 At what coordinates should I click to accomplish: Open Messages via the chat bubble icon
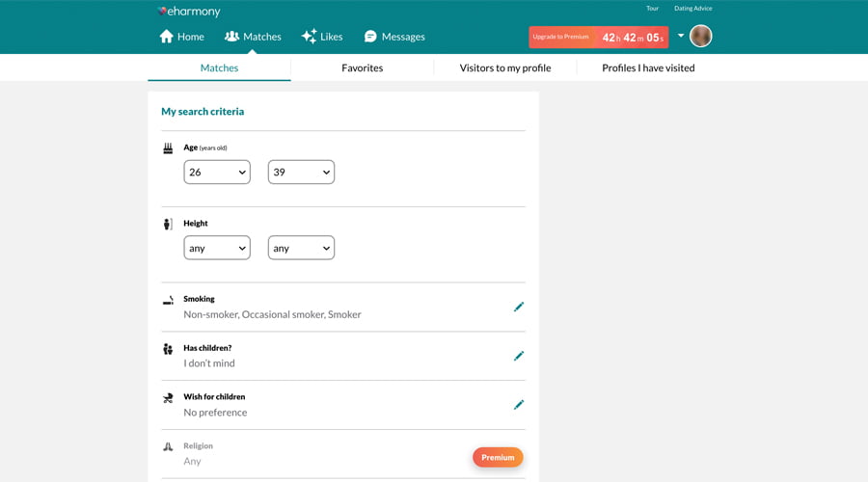[x=370, y=37]
